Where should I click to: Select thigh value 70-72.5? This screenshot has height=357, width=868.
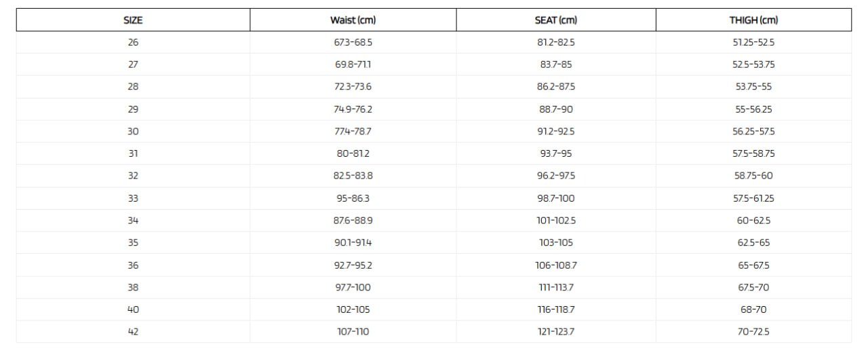(x=753, y=332)
